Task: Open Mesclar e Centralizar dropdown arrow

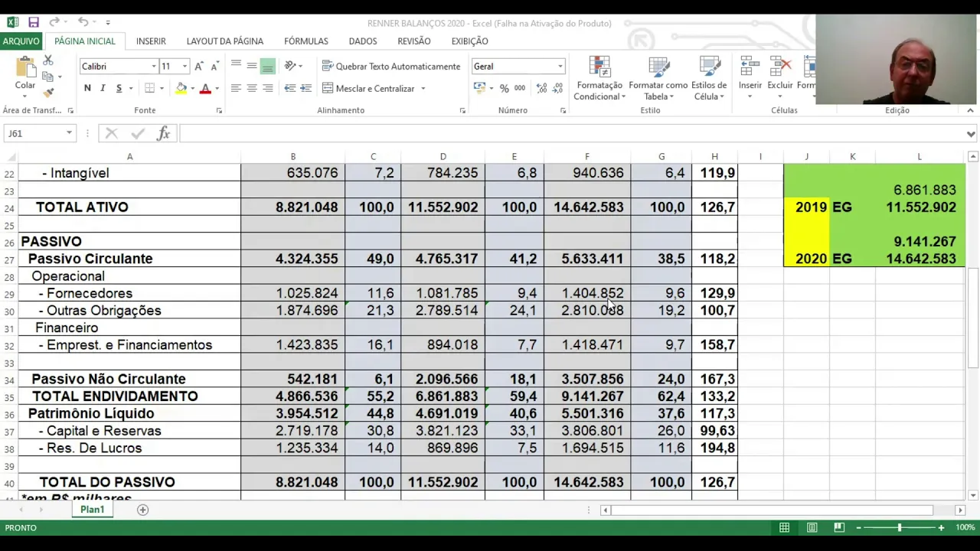Action: pos(423,89)
